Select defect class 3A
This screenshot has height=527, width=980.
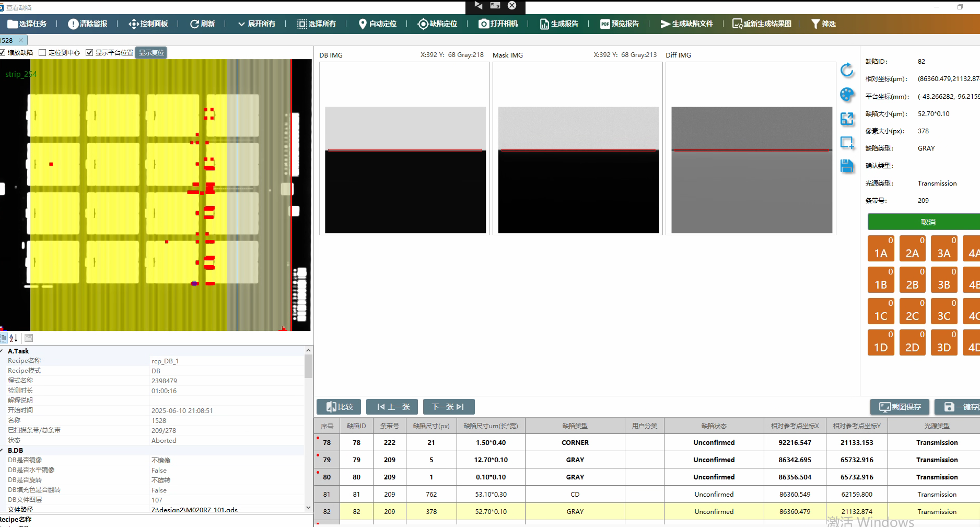point(944,248)
